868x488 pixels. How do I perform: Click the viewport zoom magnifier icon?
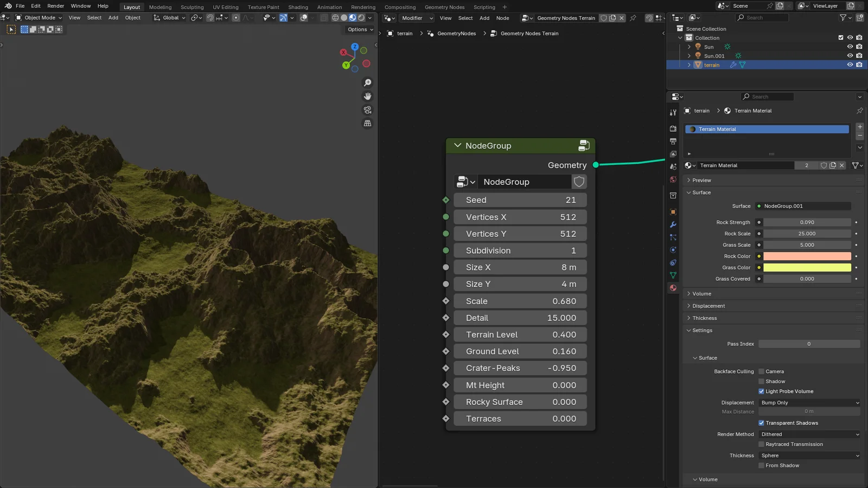(367, 82)
